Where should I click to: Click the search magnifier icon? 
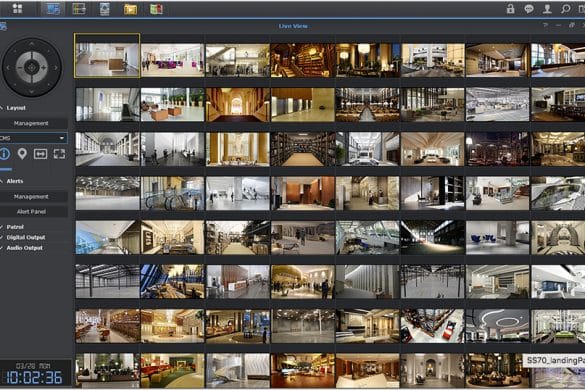[566, 9]
